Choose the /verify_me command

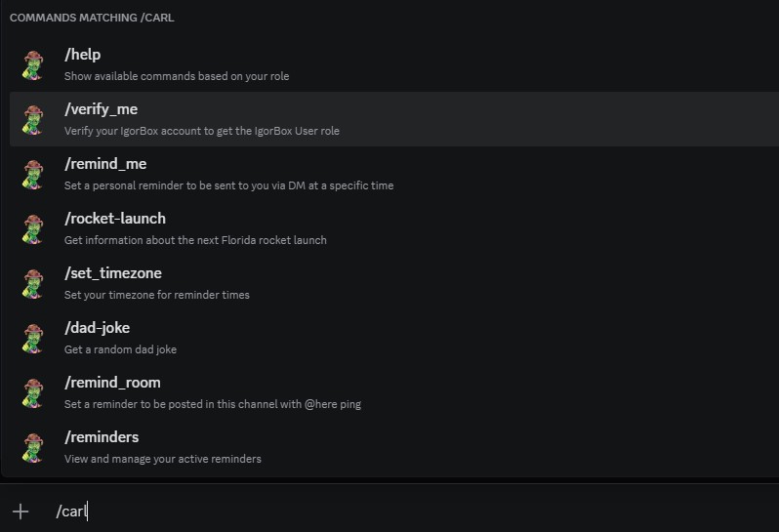point(107,109)
